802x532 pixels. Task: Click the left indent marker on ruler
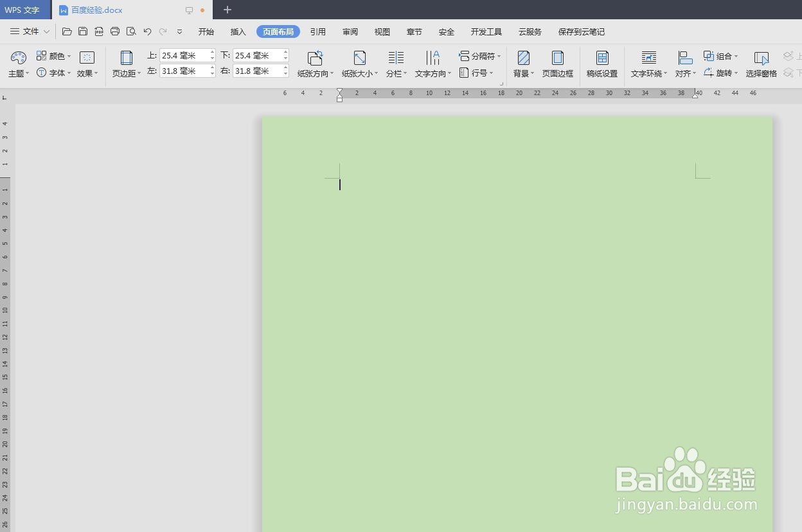(x=340, y=99)
